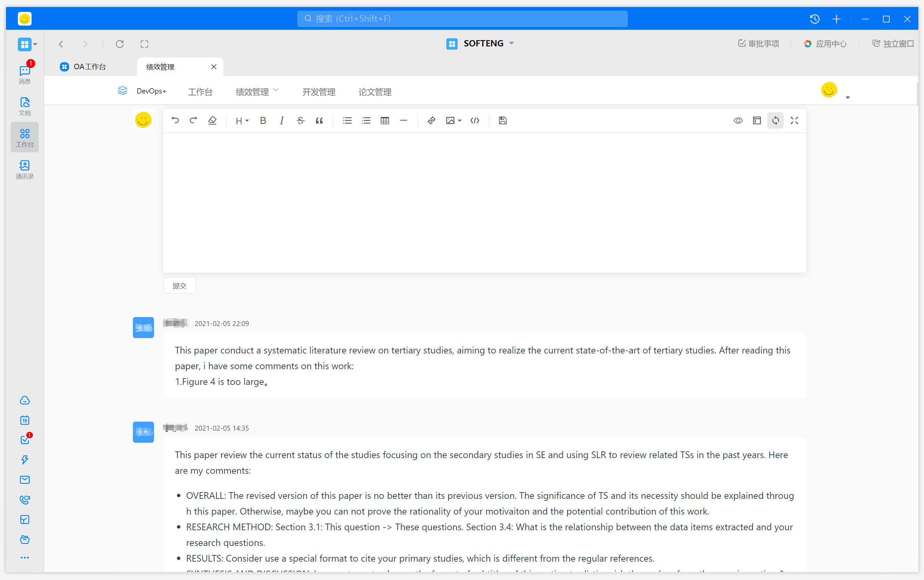The height and width of the screenshot is (580, 924).
Task: Click the search input field
Action: pyautogui.click(x=462, y=19)
